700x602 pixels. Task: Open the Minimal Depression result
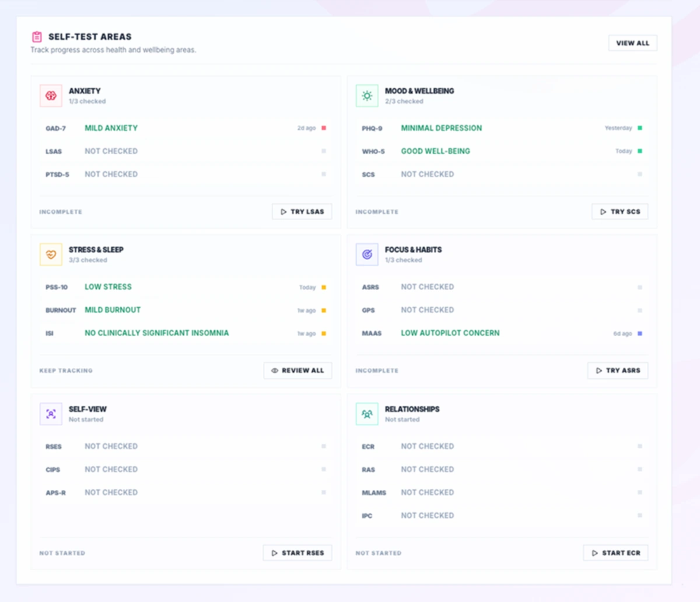442,128
